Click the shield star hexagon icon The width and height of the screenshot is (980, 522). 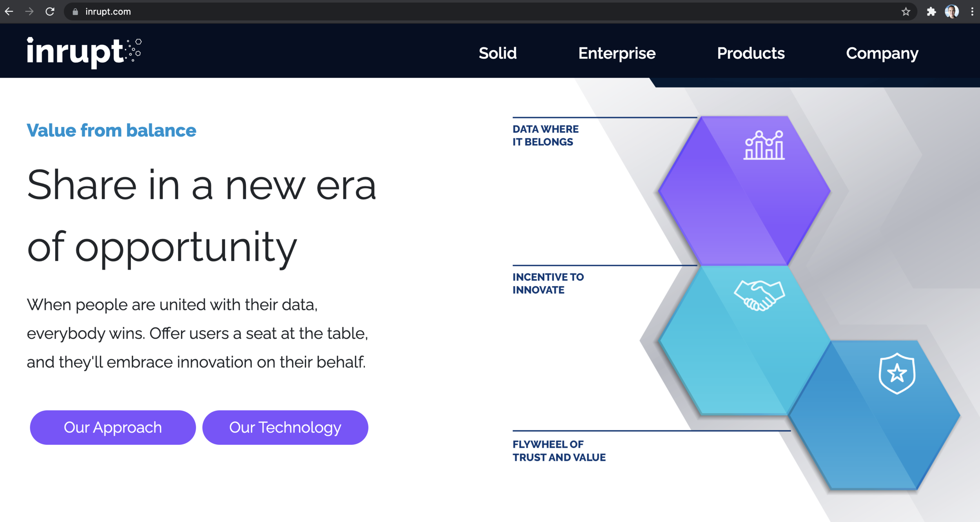(x=897, y=373)
